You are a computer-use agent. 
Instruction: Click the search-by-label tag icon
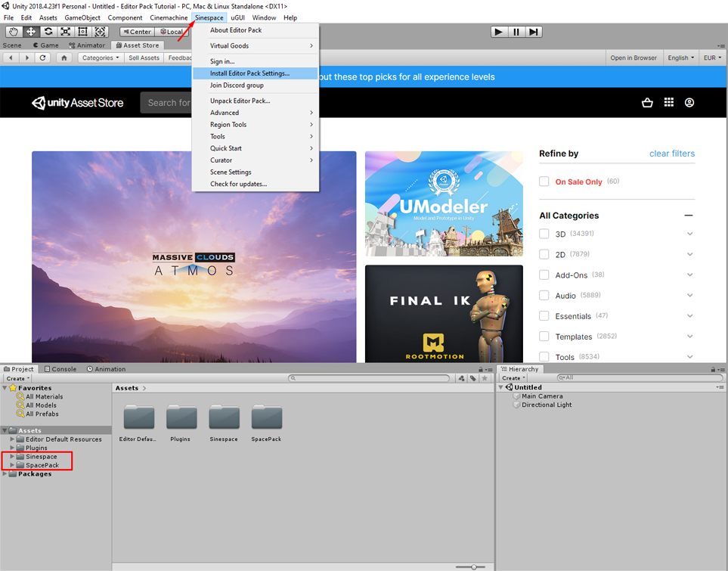click(473, 378)
